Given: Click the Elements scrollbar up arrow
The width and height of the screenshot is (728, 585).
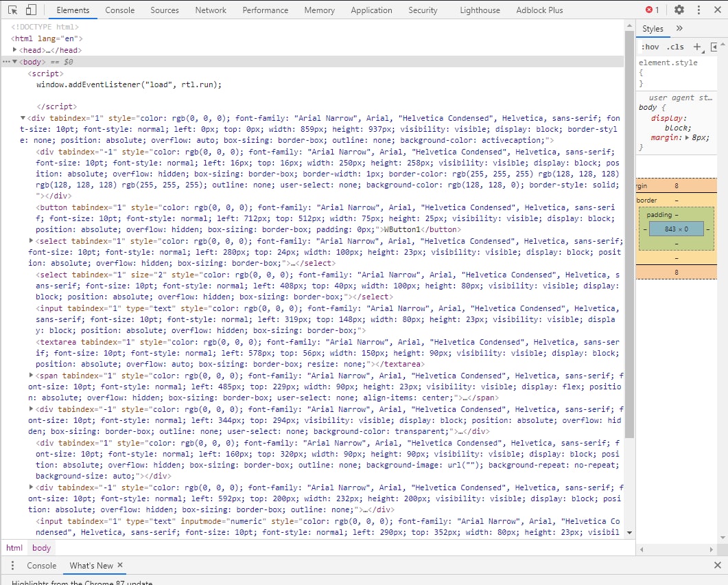Looking at the screenshot, I should 629,26.
